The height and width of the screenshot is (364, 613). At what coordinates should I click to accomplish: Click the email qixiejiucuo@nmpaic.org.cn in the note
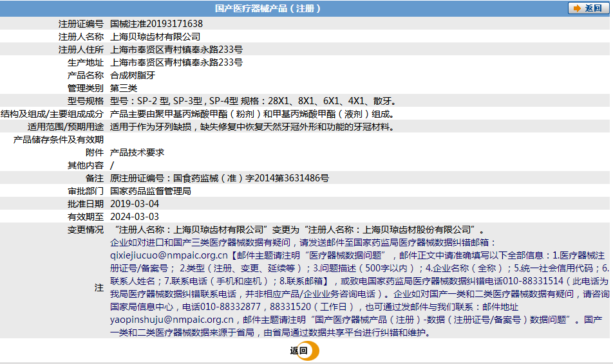(x=169, y=255)
